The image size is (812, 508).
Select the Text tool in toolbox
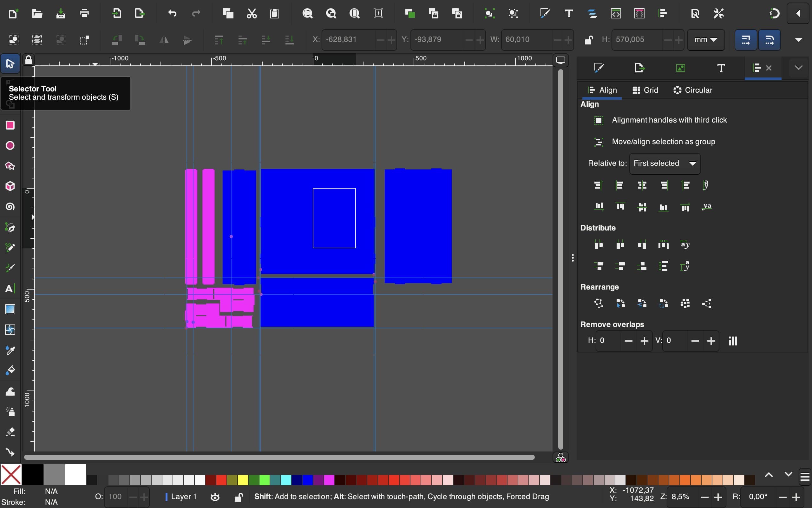click(x=10, y=289)
